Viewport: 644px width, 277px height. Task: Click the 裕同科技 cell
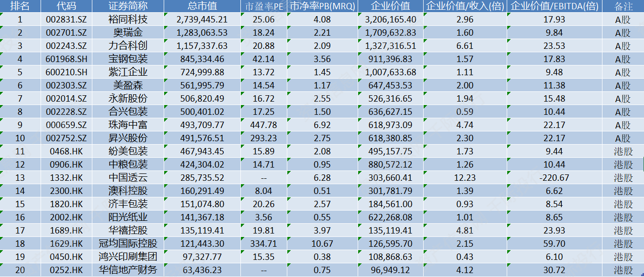point(128,20)
